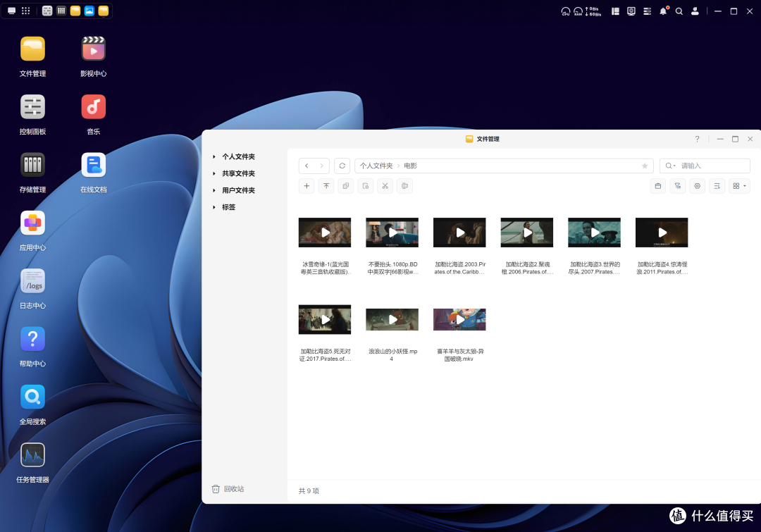Check CPU usage gauge in top bar
The image size is (761, 532).
pos(565,11)
